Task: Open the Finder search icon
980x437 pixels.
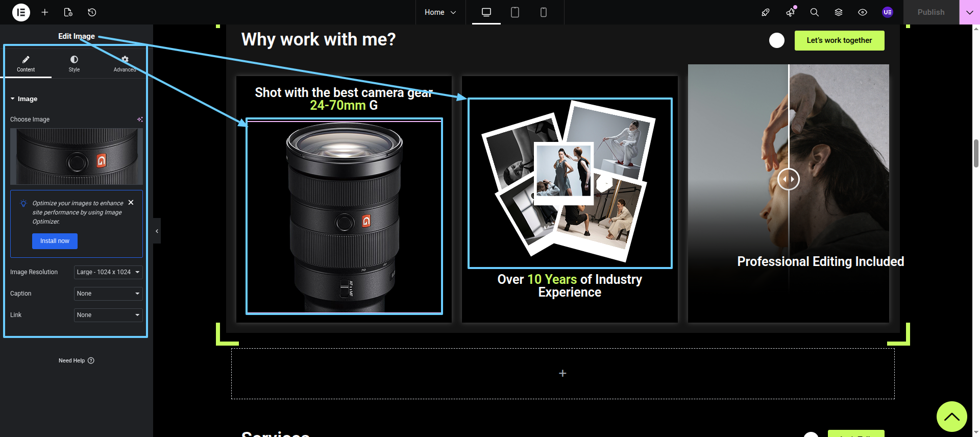Action: coord(814,12)
